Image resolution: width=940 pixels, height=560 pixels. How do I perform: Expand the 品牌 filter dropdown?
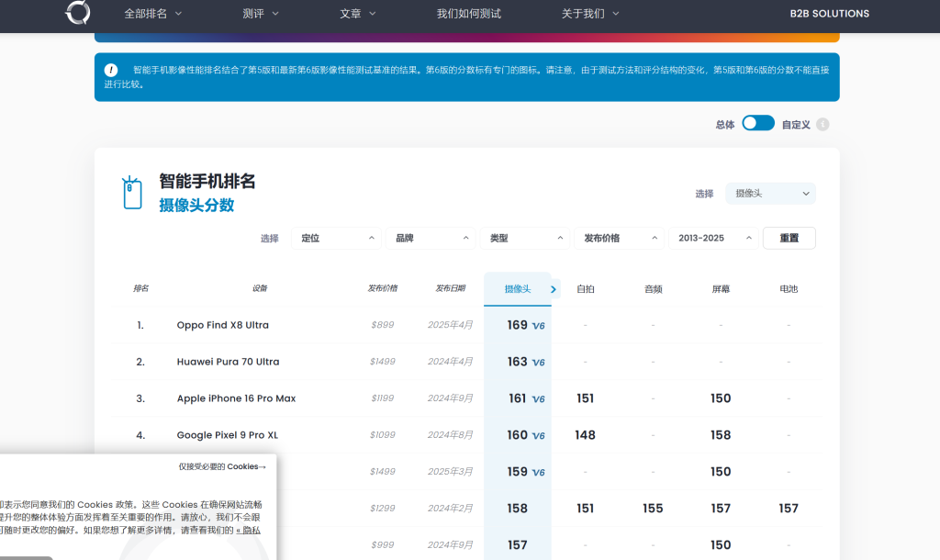coord(431,238)
